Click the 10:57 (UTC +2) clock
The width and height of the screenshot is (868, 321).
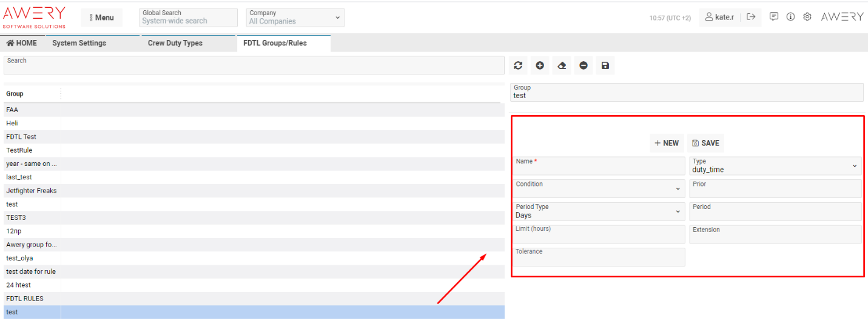coord(670,18)
